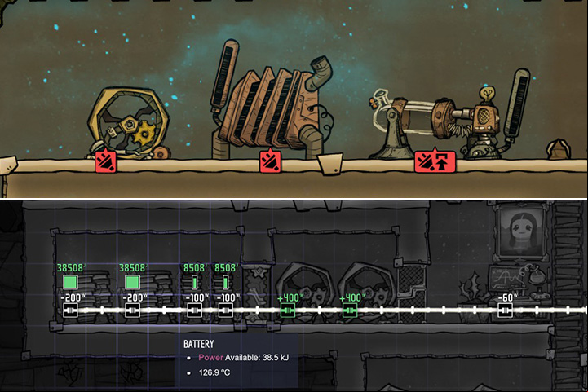Click the disconnected-wire alert under the hydrogen generator
The width and height of the screenshot is (588, 392).
(426, 161)
